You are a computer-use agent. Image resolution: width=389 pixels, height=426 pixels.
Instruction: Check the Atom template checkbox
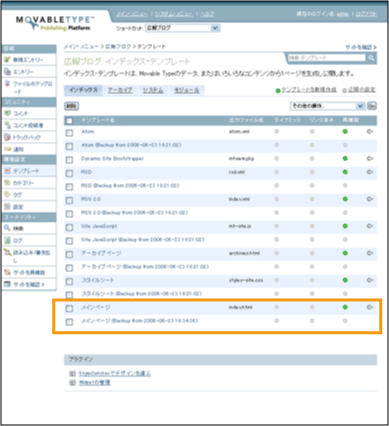69,133
